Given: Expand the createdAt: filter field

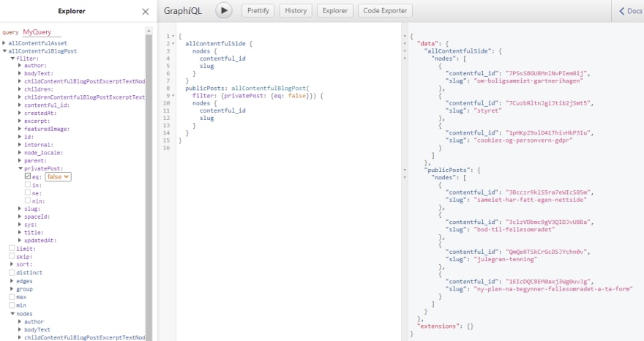Looking at the screenshot, I should click(x=20, y=113).
